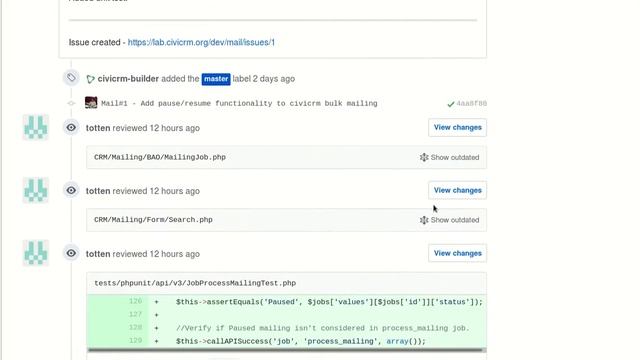Image resolution: width=640 pixels, height=360 pixels.
Task: Expand Show outdated for Search.php
Action: tap(449, 220)
